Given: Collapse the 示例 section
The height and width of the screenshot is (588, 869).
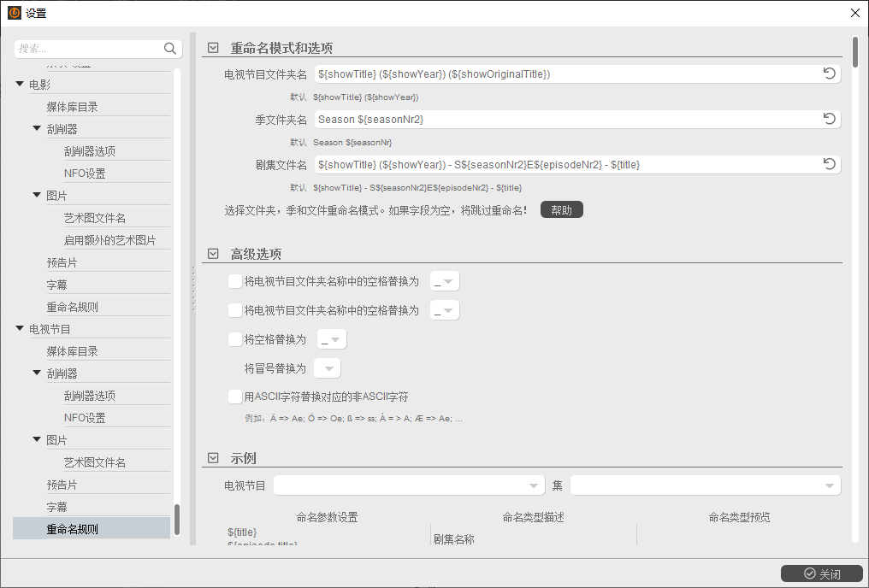Looking at the screenshot, I should tap(213, 458).
